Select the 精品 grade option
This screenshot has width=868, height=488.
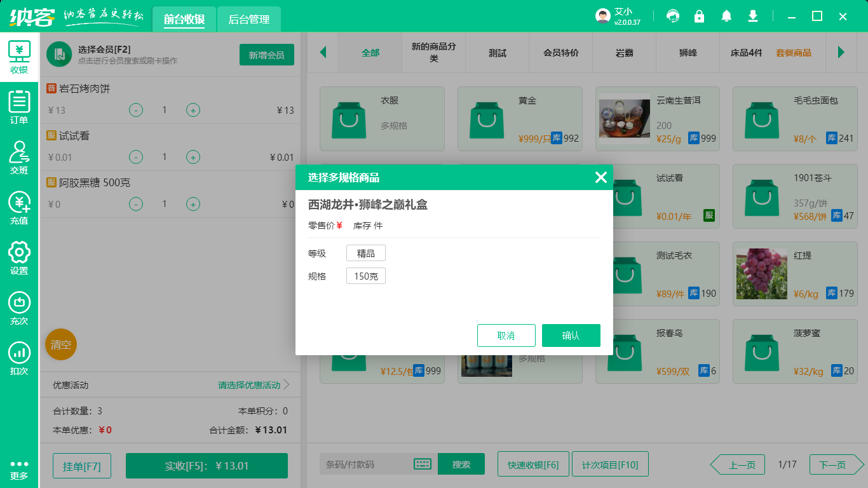tap(365, 252)
